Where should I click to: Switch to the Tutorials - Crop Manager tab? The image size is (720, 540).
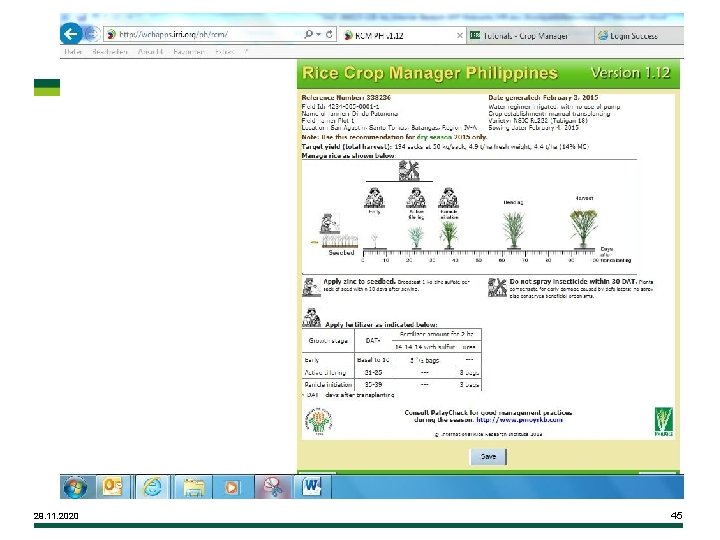[x=519, y=36]
